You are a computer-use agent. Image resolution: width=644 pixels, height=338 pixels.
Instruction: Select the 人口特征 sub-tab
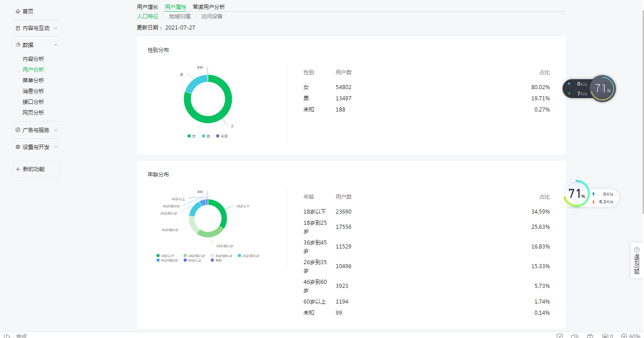point(148,17)
